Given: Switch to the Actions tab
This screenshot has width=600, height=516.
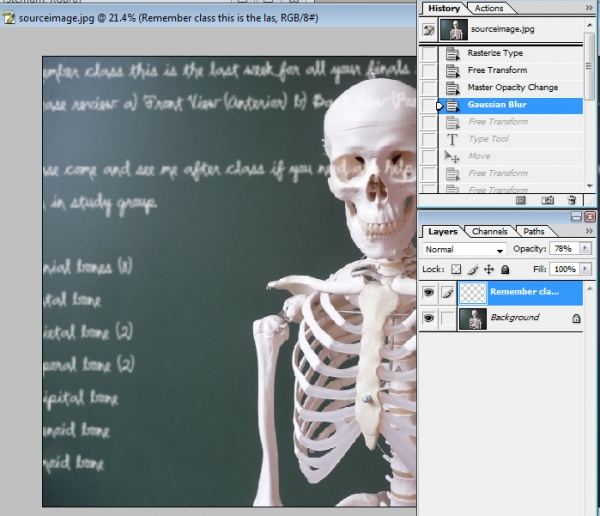Looking at the screenshot, I should (x=489, y=8).
